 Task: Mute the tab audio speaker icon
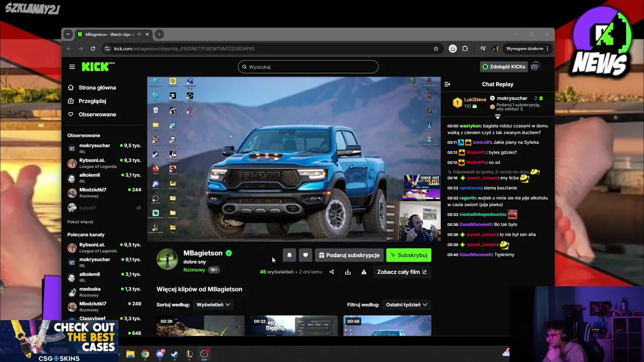tap(139, 34)
